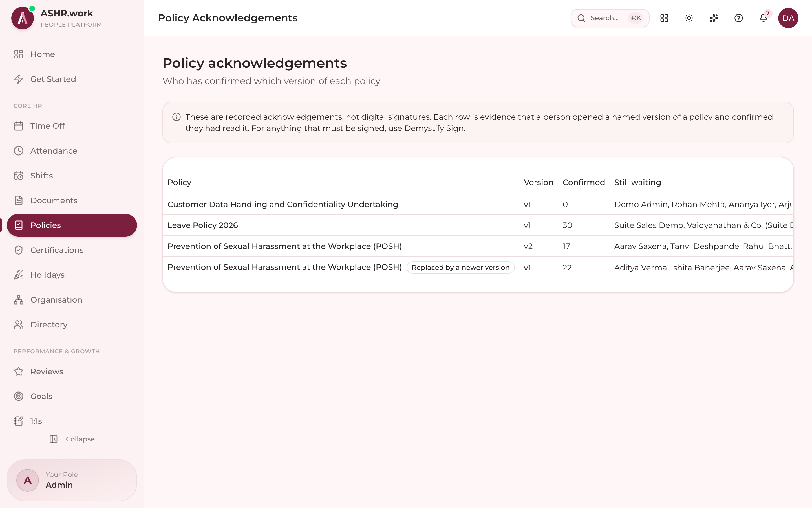Click the Confirmed column header

[584, 182]
